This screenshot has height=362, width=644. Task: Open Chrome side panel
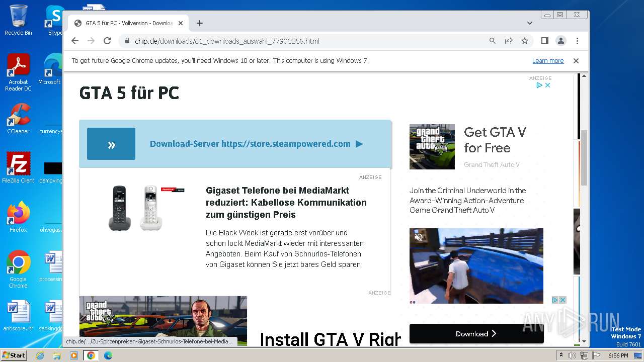click(544, 41)
